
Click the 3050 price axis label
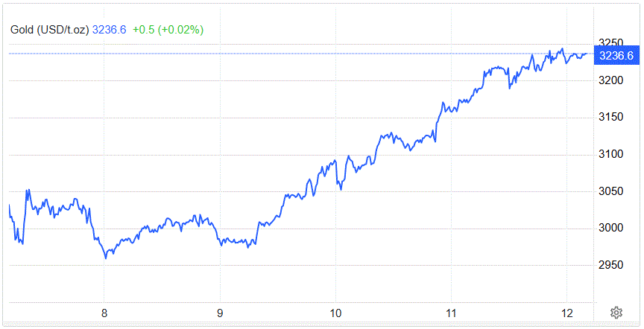611,191
